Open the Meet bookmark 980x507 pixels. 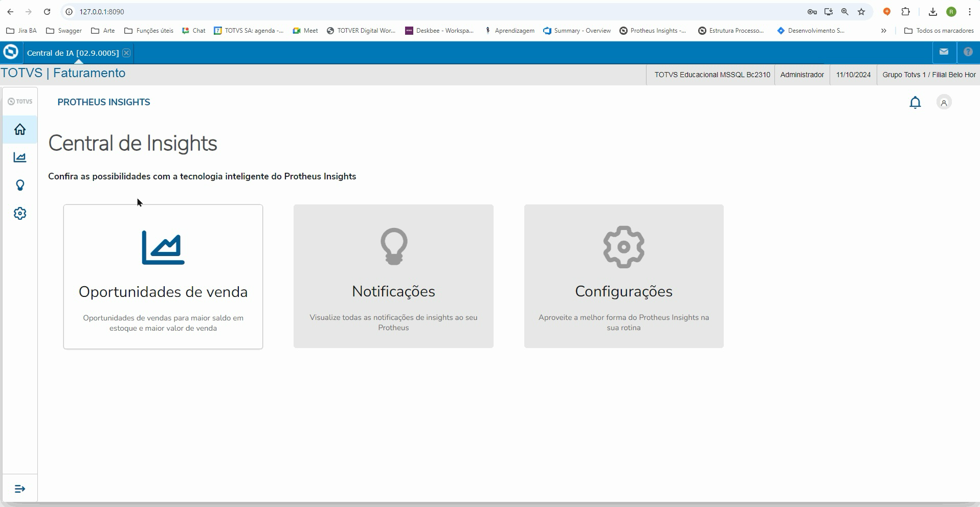pyautogui.click(x=305, y=31)
